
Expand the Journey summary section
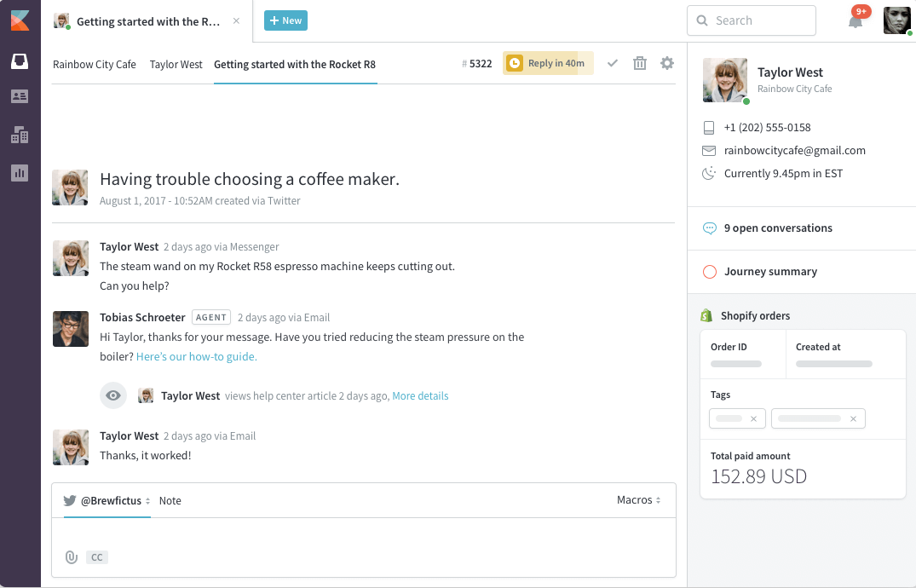(x=770, y=272)
